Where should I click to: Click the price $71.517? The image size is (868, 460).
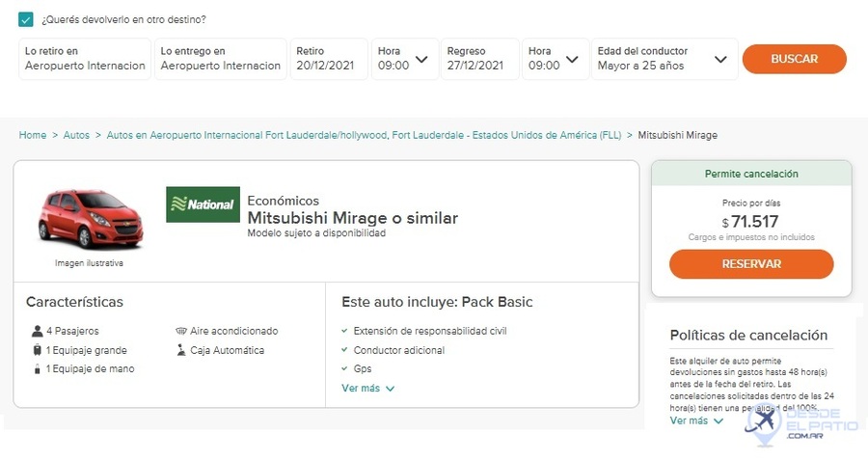[750, 222]
